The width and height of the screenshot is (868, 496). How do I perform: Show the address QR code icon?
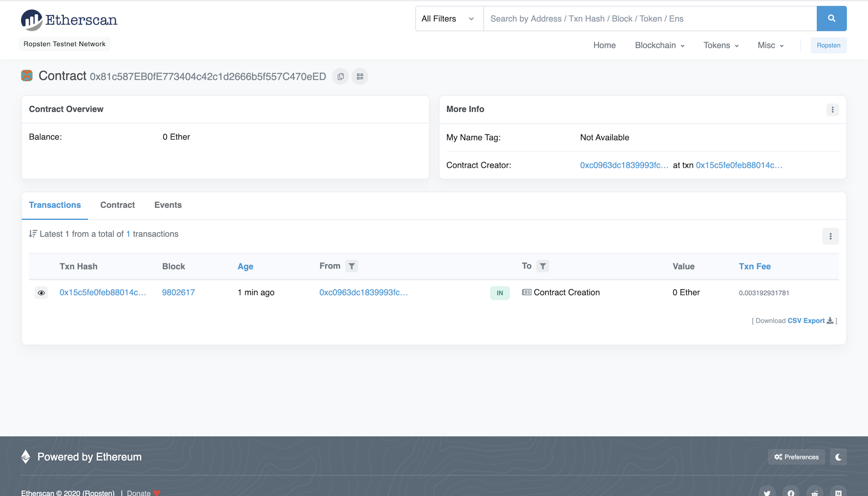[360, 76]
